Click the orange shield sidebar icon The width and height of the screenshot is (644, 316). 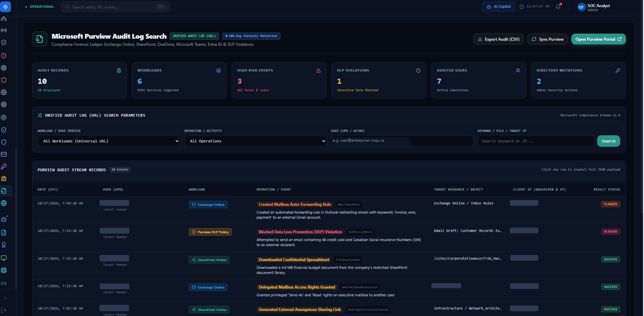click(x=4, y=80)
